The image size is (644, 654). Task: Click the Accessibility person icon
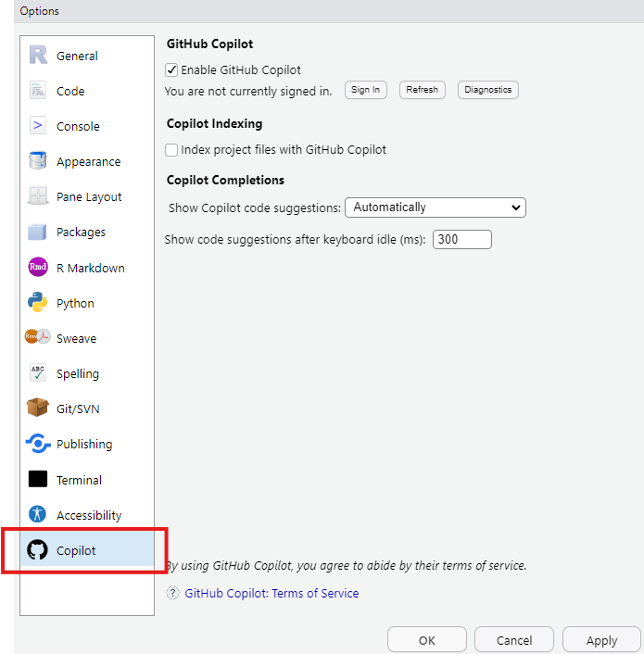pos(38,515)
